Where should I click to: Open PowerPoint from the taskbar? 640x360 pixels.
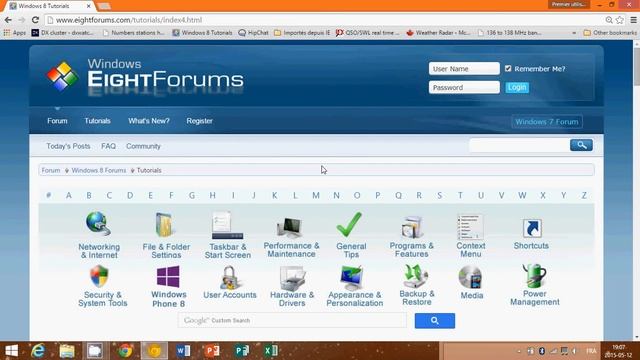(x=212, y=351)
